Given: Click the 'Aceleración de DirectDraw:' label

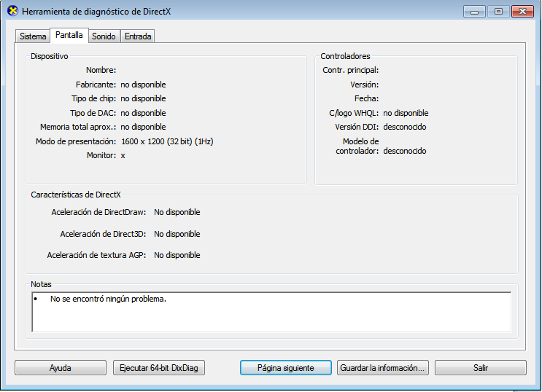Looking at the screenshot, I should click(99, 212).
